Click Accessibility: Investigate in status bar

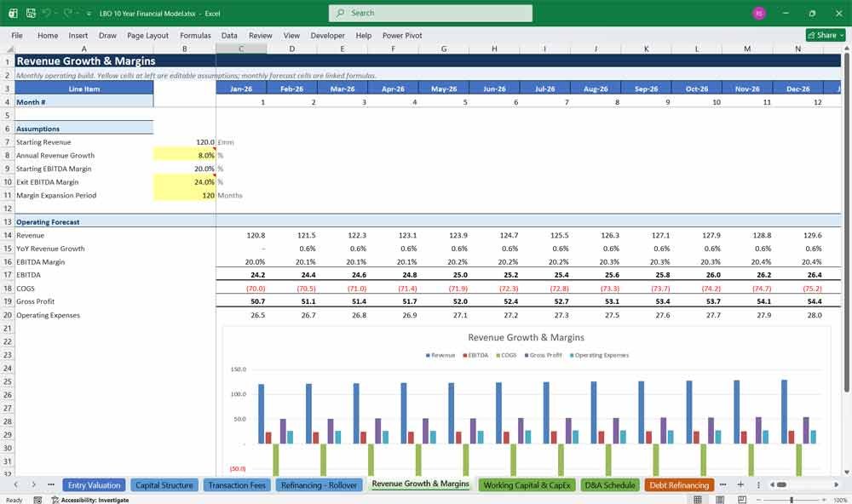tap(90, 500)
